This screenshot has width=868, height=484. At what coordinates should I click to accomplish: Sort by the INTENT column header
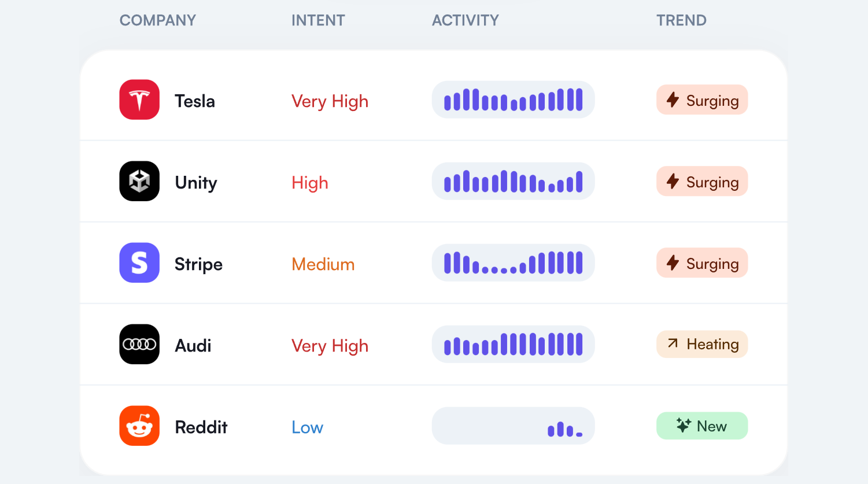318,20
